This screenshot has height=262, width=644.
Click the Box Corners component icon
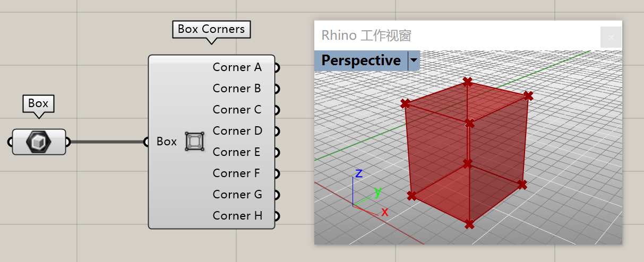click(x=194, y=142)
